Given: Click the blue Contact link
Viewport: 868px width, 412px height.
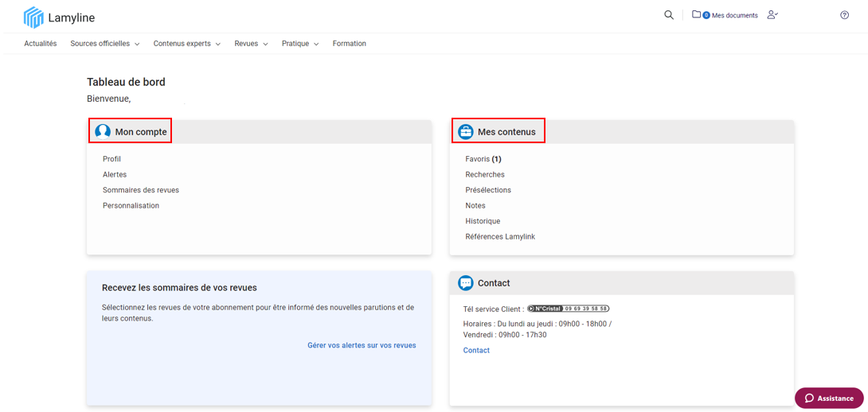Looking at the screenshot, I should 476,351.
